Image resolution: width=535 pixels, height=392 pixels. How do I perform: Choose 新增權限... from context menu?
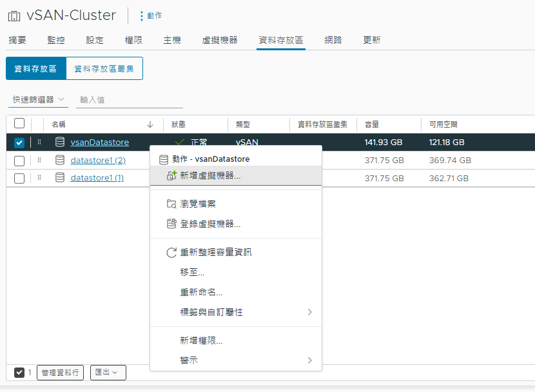236,340
